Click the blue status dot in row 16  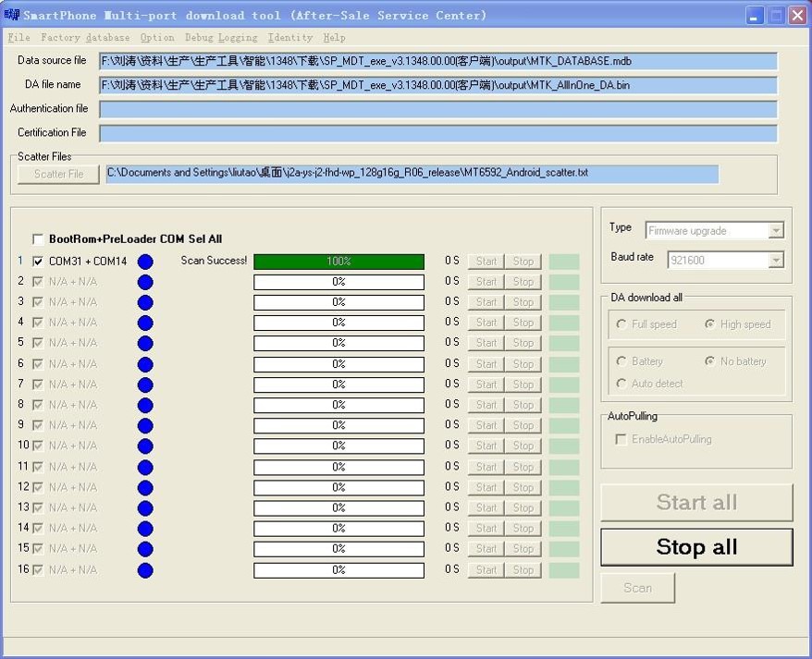tap(145, 570)
